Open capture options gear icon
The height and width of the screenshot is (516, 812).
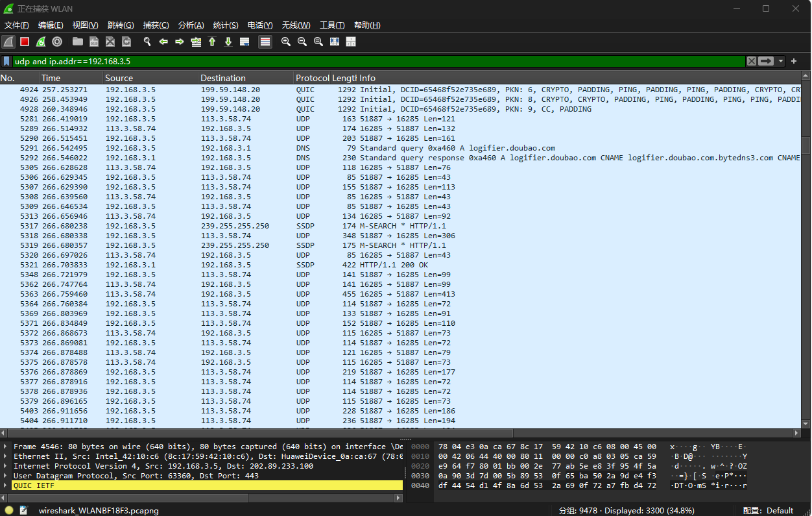(57, 42)
